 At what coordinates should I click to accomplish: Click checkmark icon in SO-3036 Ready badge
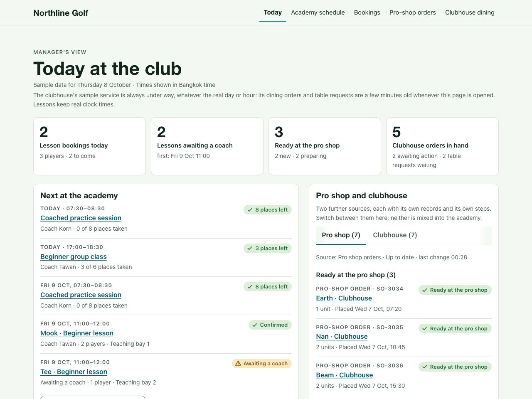(425, 367)
